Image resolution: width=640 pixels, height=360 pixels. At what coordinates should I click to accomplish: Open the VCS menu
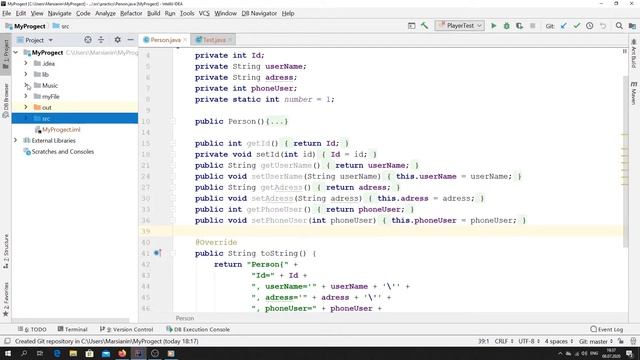coord(204,13)
